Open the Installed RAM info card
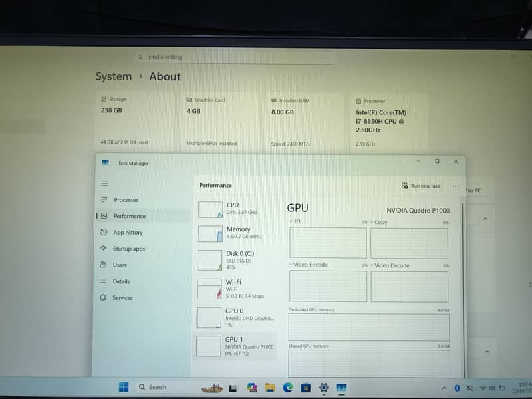Screen dimensions: 532x399 (x=305, y=122)
